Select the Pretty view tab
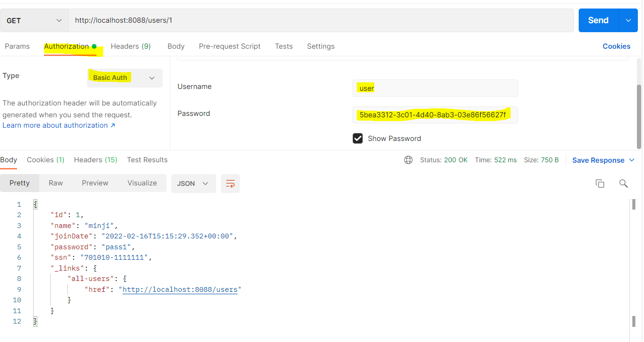Screen dimensions: 644x342 [x=19, y=183]
